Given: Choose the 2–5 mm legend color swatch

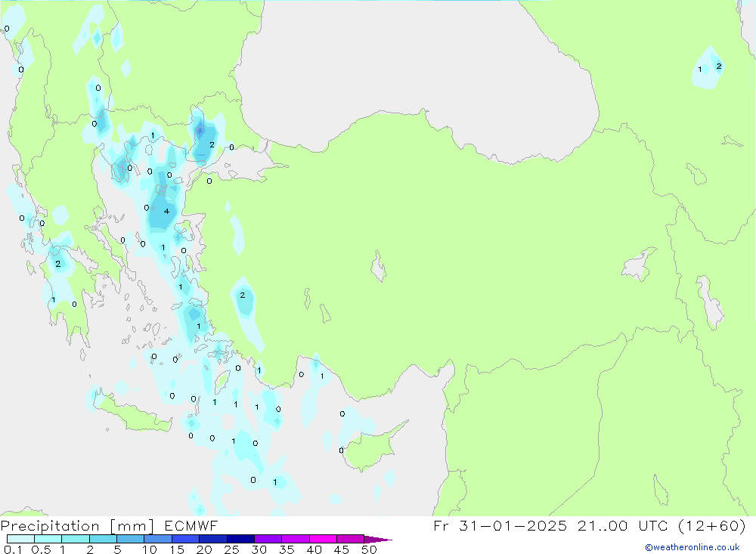Looking at the screenshot, I should (x=103, y=539).
